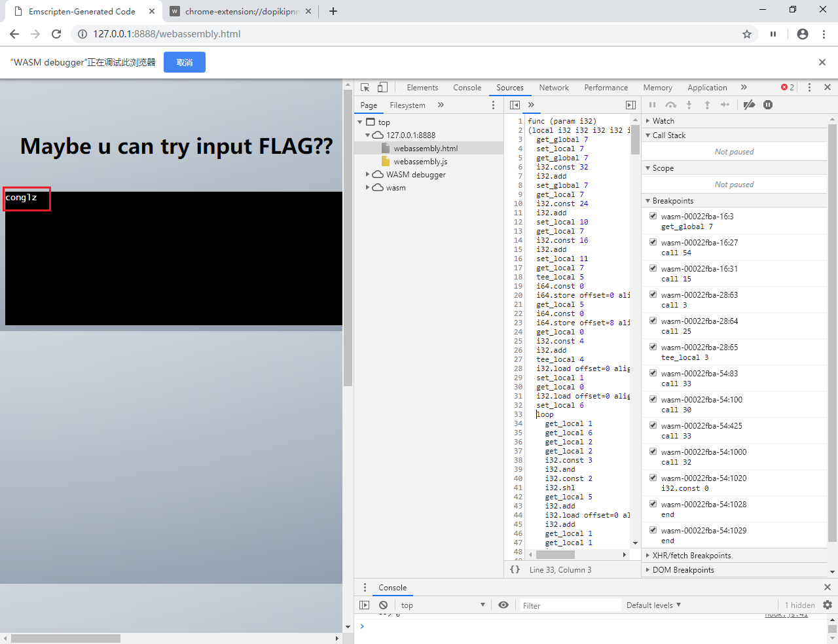Click the clear console icon
This screenshot has width=838, height=644.
383,605
